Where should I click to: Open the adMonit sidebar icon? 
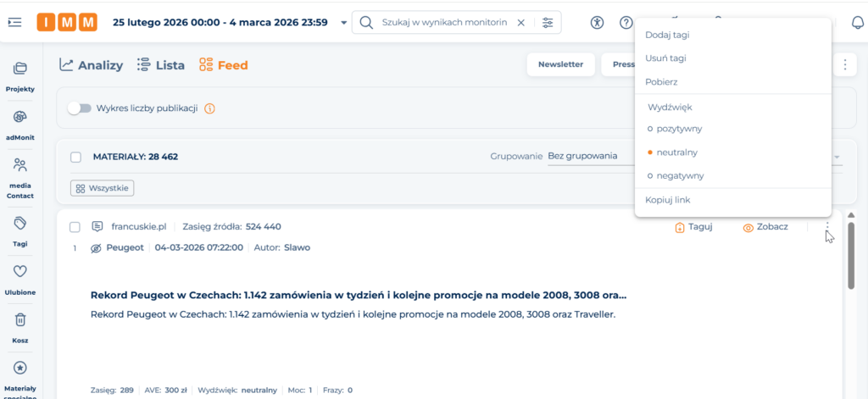coord(20,117)
